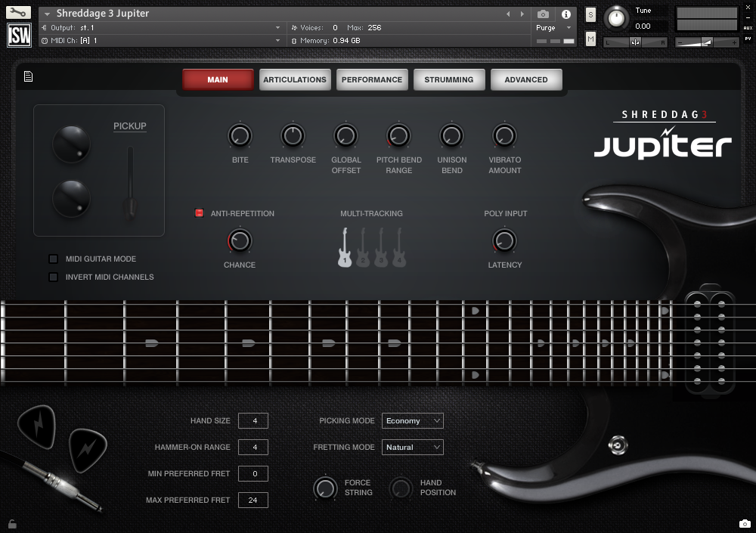
Task: Click the ISW logo badge
Action: coord(18,35)
